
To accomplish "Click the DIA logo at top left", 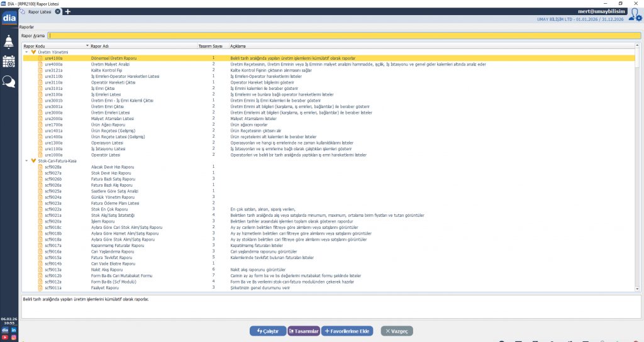I will click(9, 18).
